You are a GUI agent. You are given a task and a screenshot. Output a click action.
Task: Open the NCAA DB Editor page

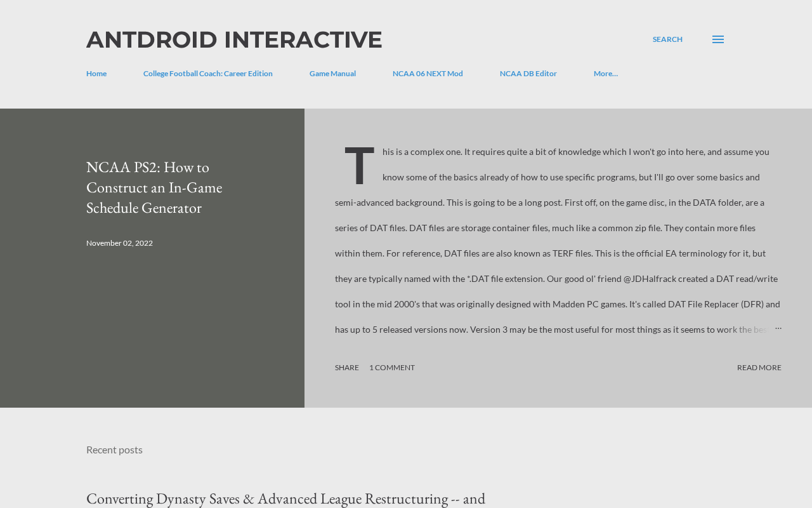pyautogui.click(x=528, y=74)
